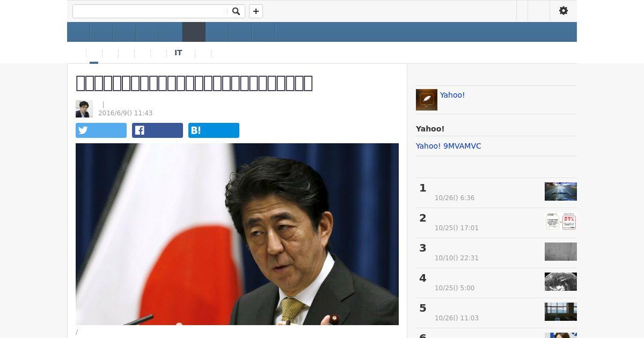This screenshot has width=644, height=338.
Task: Click the article headline
Action: coord(194,83)
